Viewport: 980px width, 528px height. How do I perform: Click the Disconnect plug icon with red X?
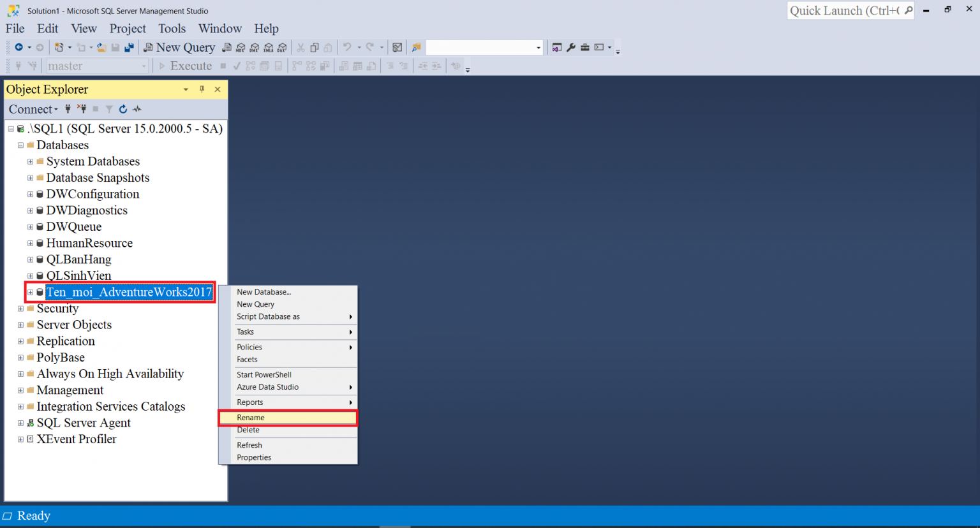click(x=82, y=109)
